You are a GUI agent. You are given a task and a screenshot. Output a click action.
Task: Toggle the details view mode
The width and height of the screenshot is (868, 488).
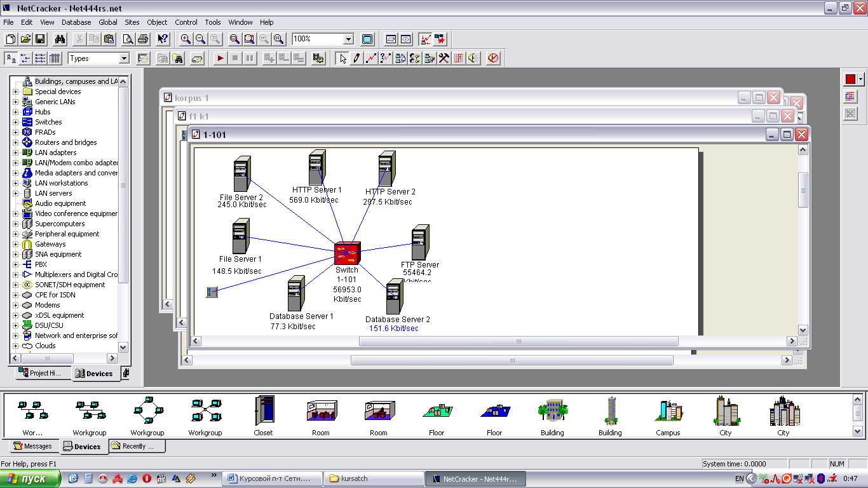[x=55, y=58]
